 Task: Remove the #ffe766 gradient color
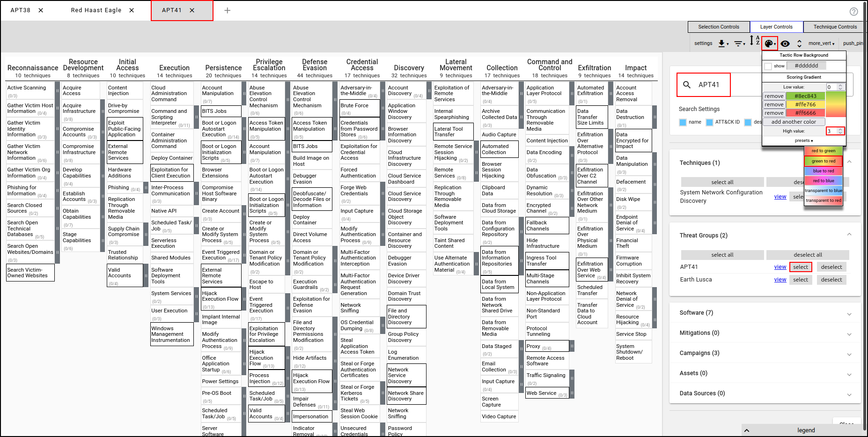[x=774, y=104]
